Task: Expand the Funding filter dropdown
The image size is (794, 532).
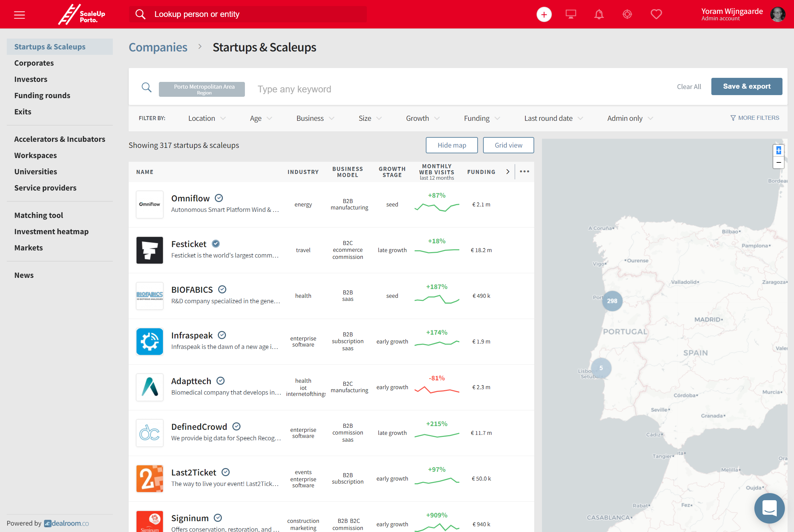Action: pos(482,118)
